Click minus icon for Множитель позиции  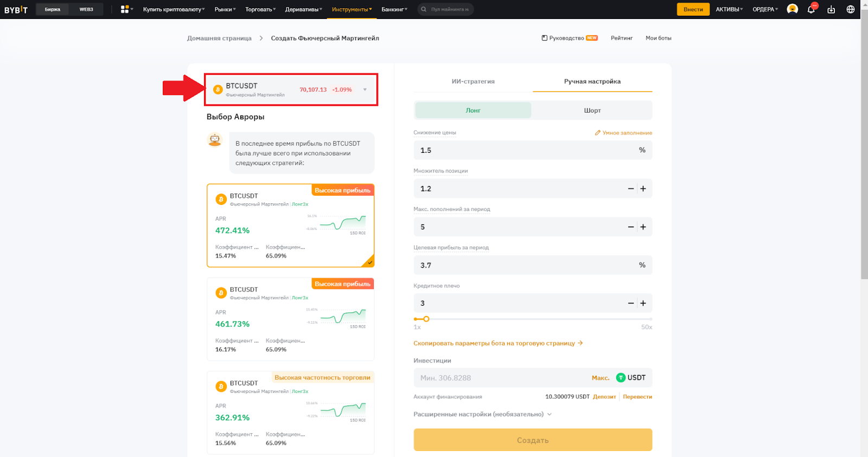coord(630,189)
